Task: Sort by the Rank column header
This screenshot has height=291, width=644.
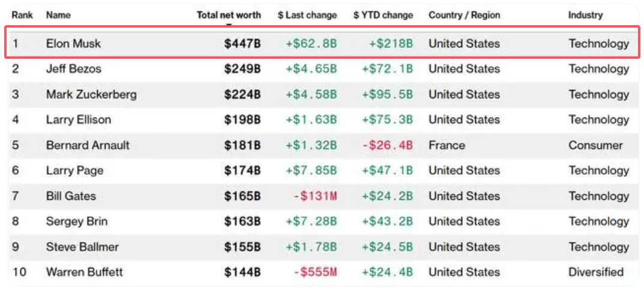Action: click(x=22, y=15)
